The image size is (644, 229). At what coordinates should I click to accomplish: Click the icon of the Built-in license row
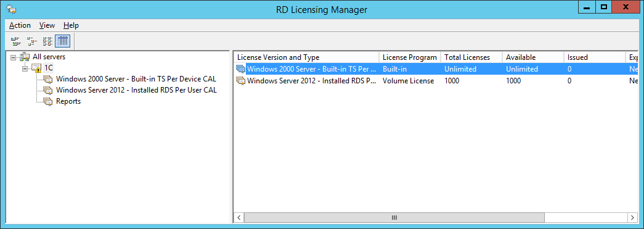click(241, 69)
